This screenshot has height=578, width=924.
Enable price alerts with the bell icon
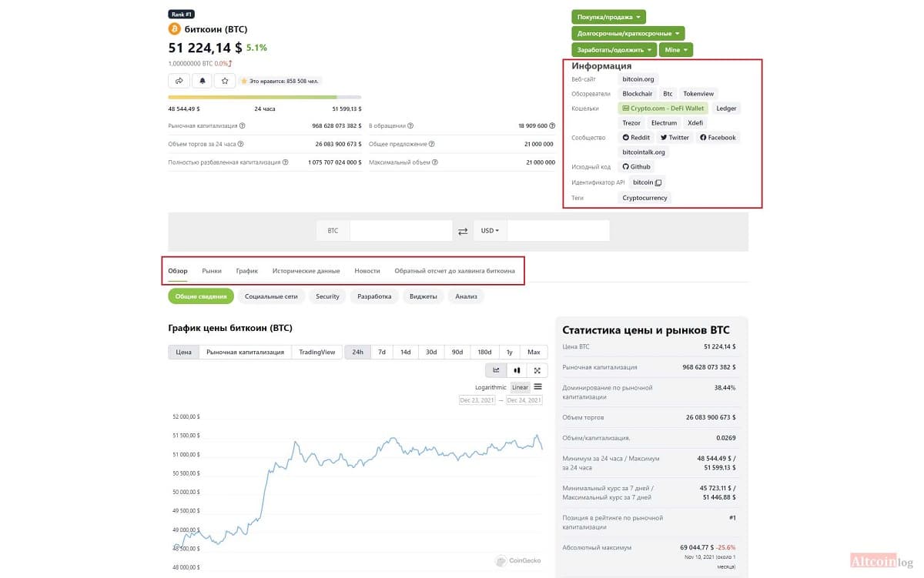(x=203, y=80)
